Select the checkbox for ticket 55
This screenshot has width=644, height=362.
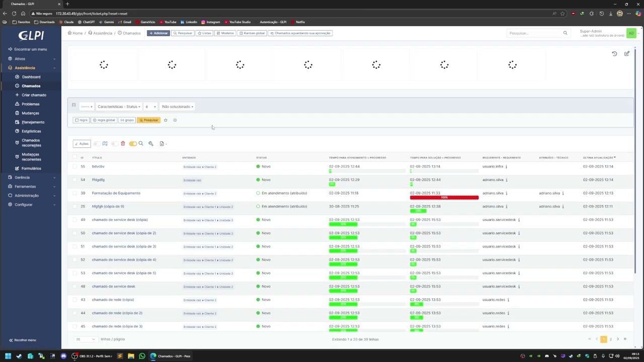tap(75, 166)
